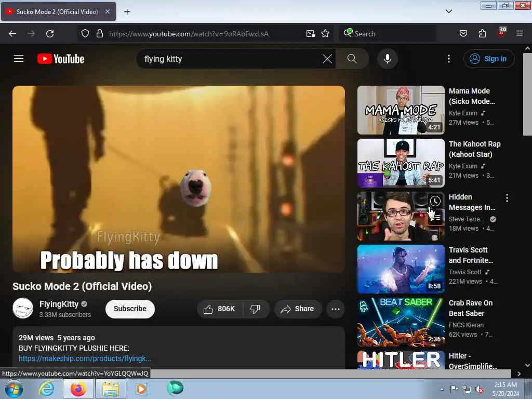532x399 pixels.
Task: Subscribe to FlyingKitty channel
Action: (130, 309)
